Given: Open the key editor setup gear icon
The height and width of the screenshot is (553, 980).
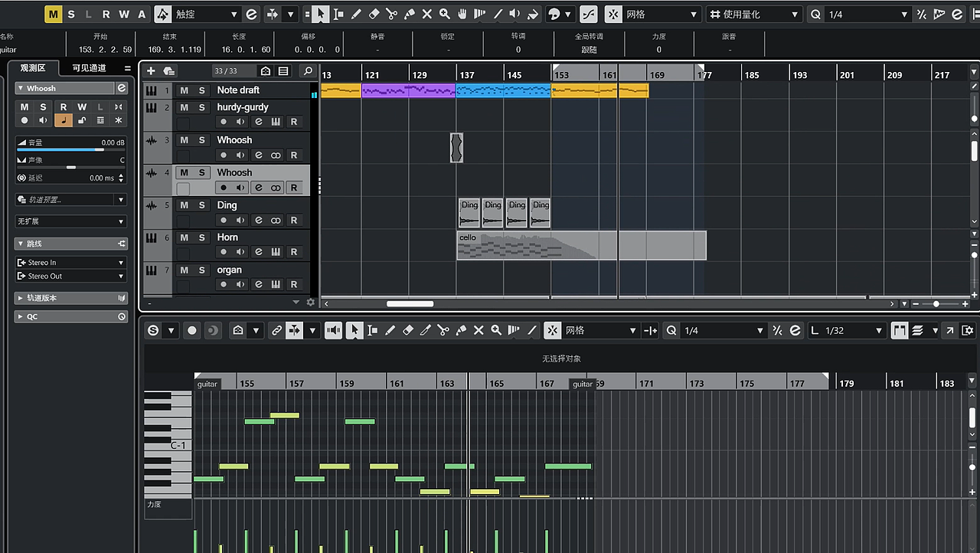Looking at the screenshot, I should [x=968, y=330].
